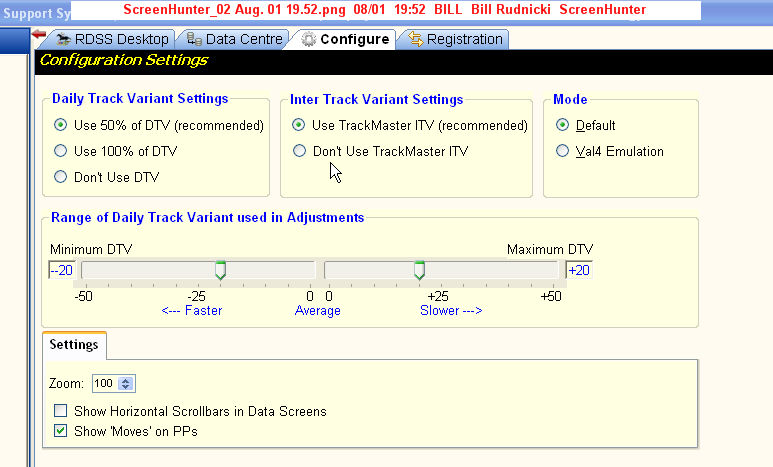This screenshot has height=467, width=773.
Task: Switch to the Data Centre tab
Action: tap(235, 39)
